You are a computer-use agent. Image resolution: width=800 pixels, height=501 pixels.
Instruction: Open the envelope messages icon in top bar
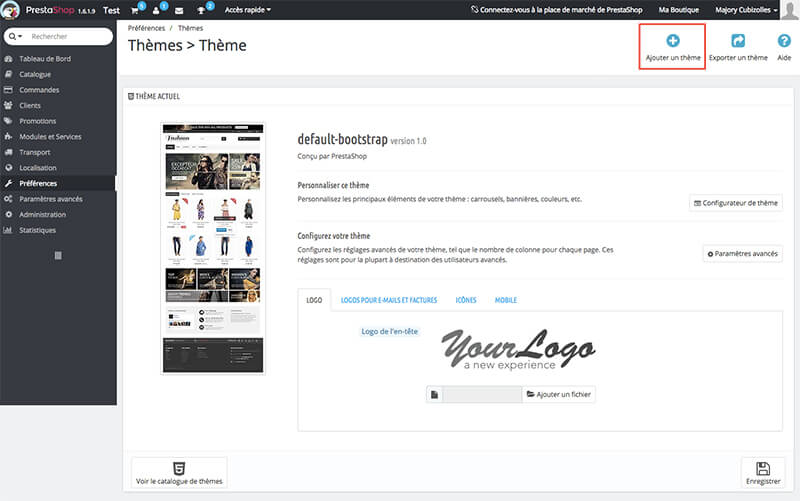[x=179, y=10]
